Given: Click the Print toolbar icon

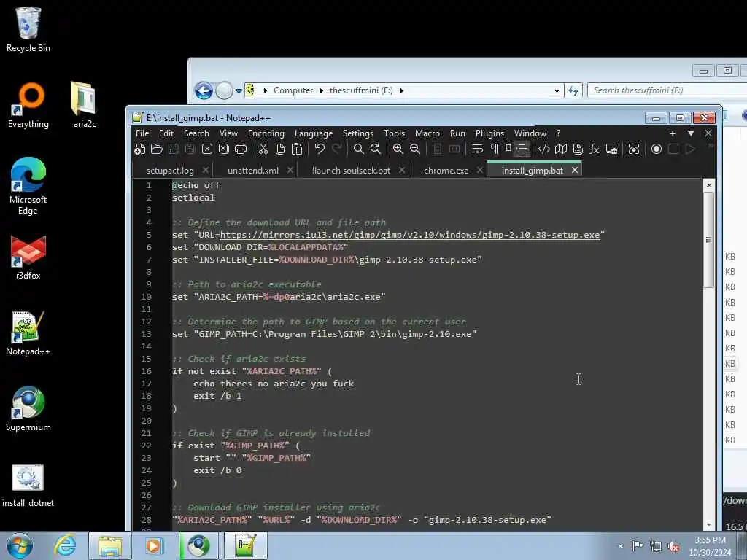Looking at the screenshot, I should pyautogui.click(x=241, y=149).
